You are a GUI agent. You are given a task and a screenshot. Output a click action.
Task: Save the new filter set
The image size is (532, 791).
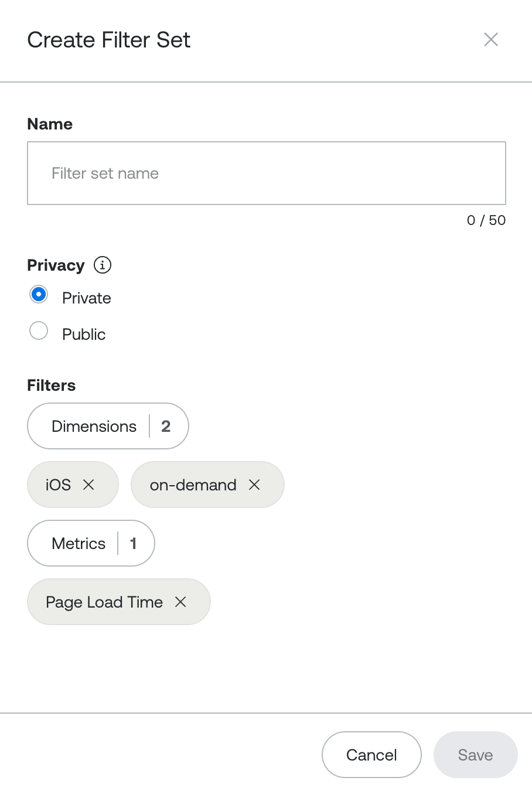[x=475, y=755]
